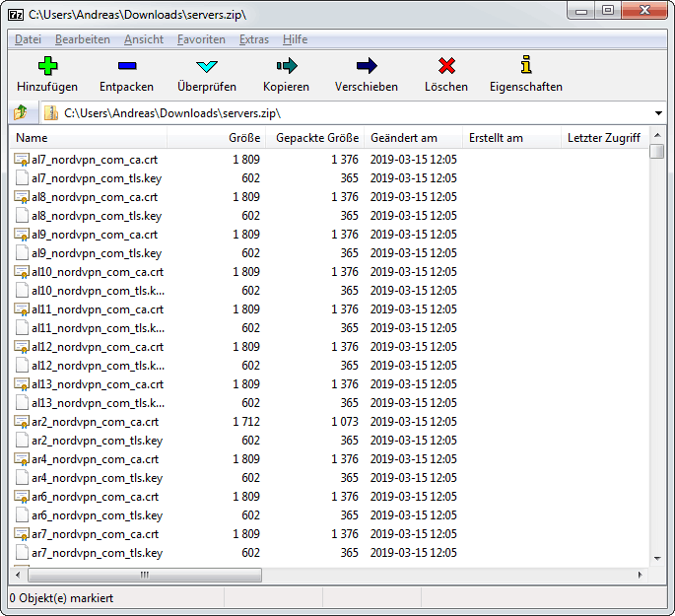The height and width of the screenshot is (616, 675).
Task: Open the address bar path dropdown
Action: 658,113
